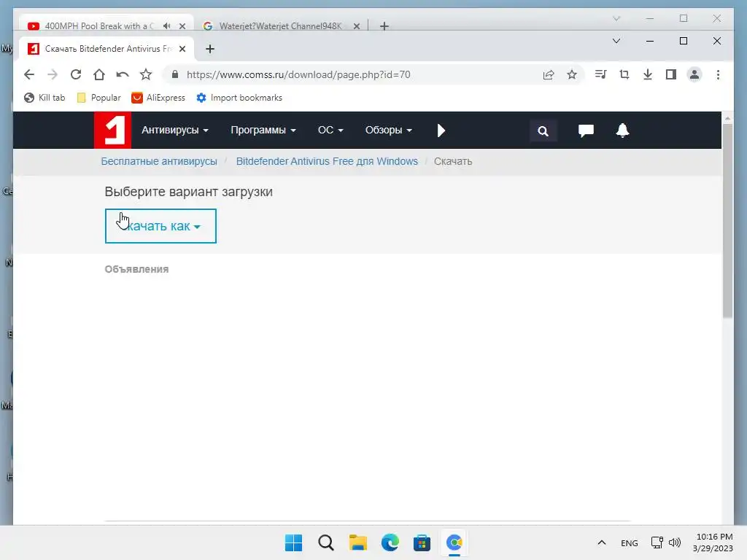Screen dimensions: 747x560
Task: Open tab search chevron in front window
Action: (616, 41)
